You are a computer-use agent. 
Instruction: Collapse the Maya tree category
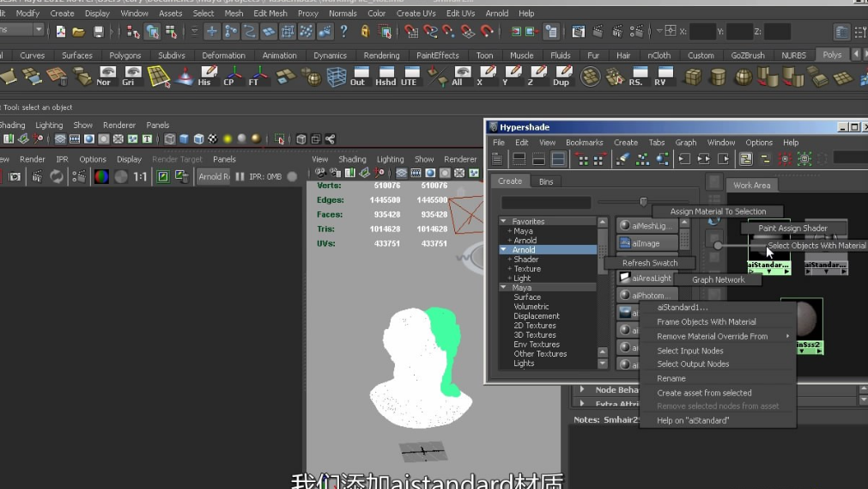tap(503, 288)
